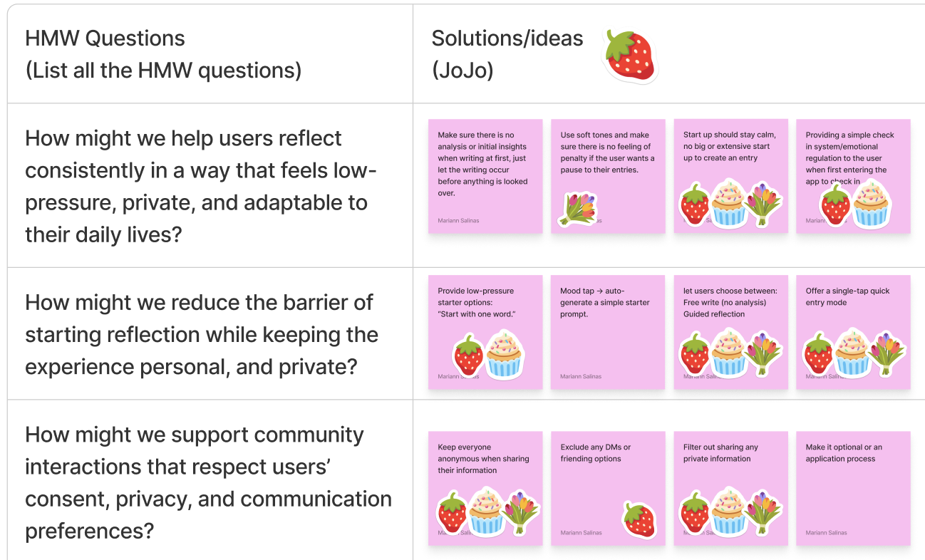Screen dimensions: 925x560
Task: Click the cupcake on the Filter out sharing note
Action: pos(728,510)
